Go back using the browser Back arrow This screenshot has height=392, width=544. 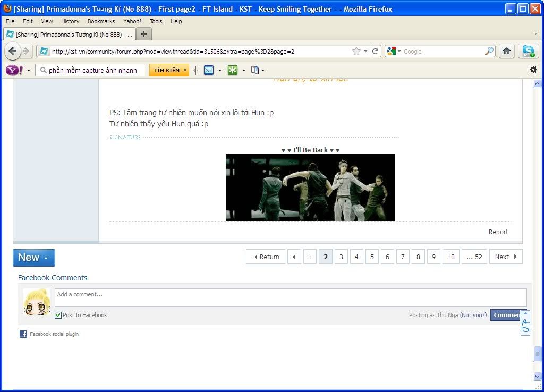13,51
